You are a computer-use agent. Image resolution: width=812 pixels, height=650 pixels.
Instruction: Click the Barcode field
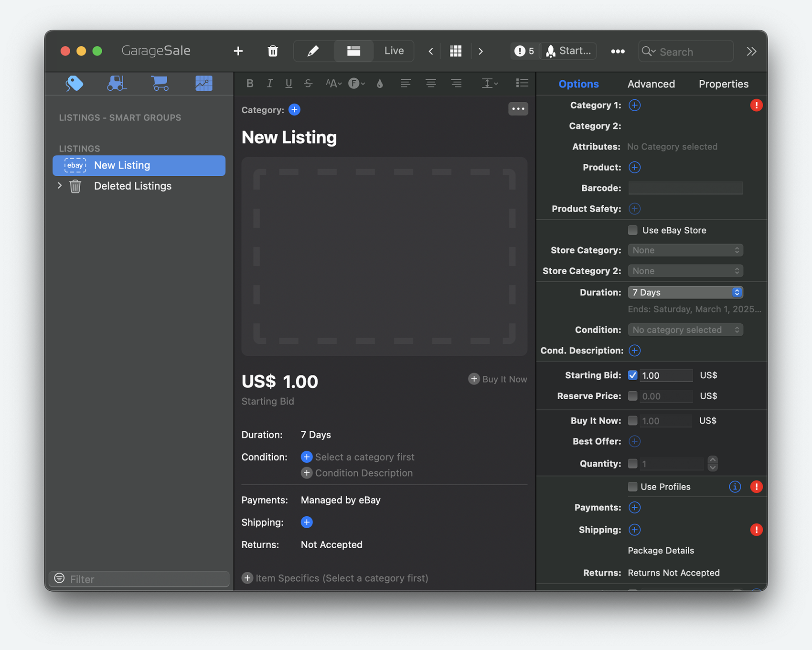pos(685,188)
